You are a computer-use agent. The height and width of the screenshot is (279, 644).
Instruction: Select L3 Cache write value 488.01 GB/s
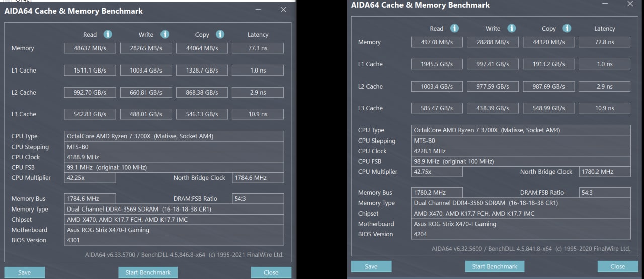click(x=146, y=114)
